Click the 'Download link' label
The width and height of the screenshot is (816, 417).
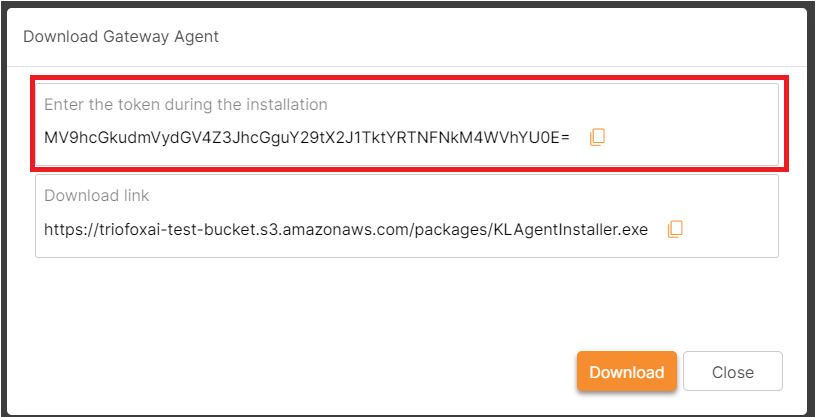(97, 196)
